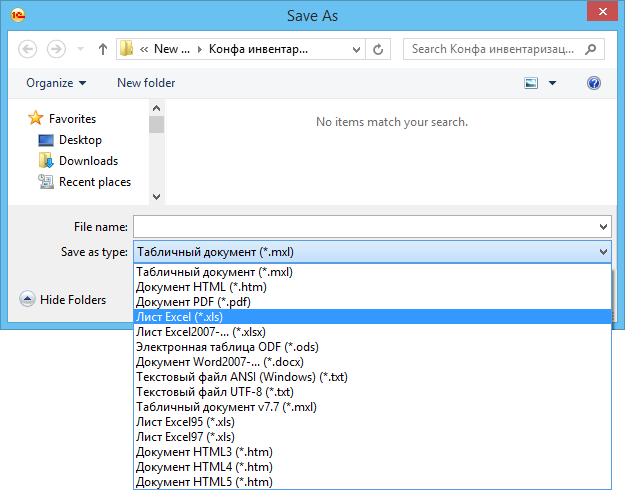The height and width of the screenshot is (490, 625).
Task: Go forward with the Forward arrow button
Action: [56, 49]
